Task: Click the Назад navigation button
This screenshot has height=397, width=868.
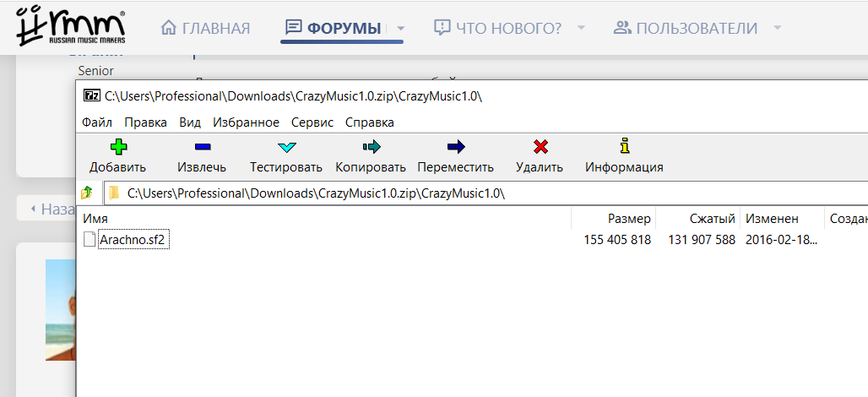Action: tap(46, 209)
